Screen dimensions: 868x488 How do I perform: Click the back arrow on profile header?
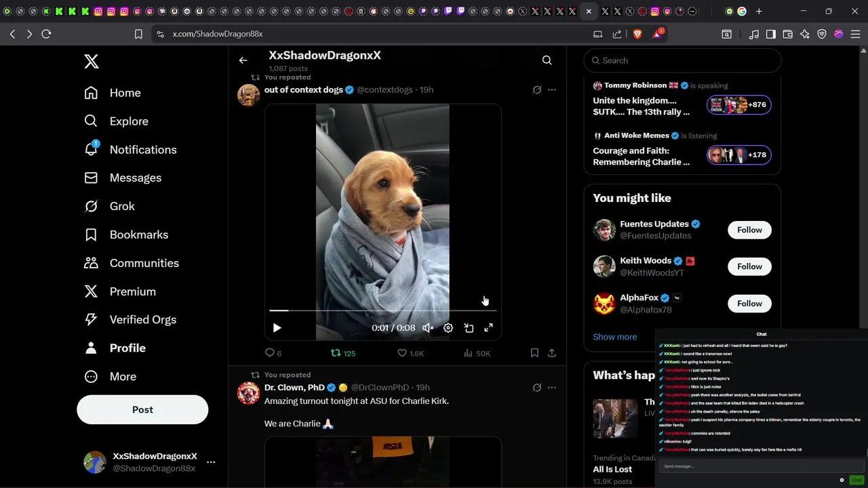[243, 60]
